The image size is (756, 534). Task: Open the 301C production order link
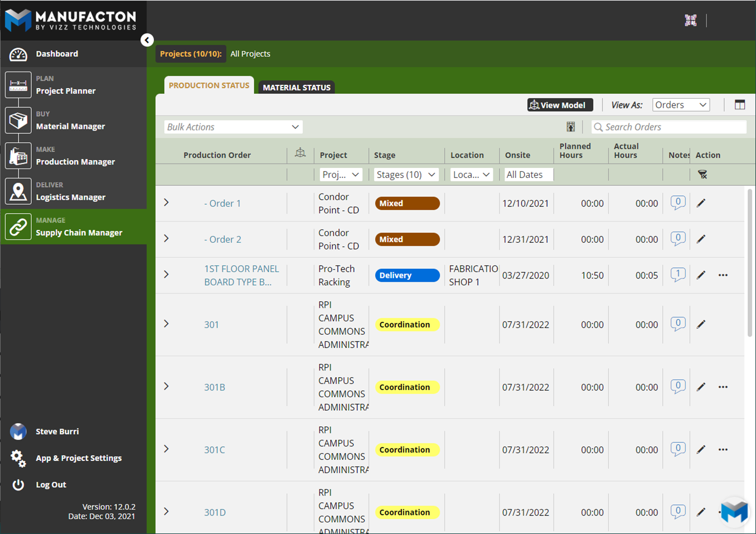(214, 450)
